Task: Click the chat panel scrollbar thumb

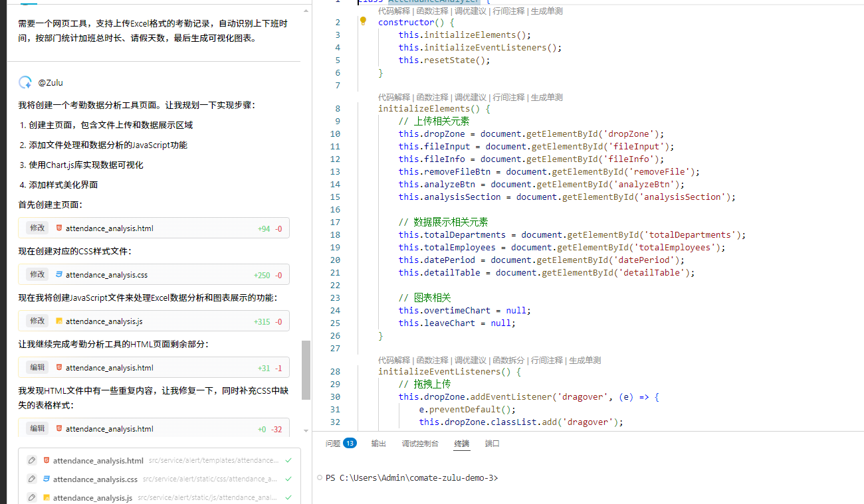Action: [306, 370]
